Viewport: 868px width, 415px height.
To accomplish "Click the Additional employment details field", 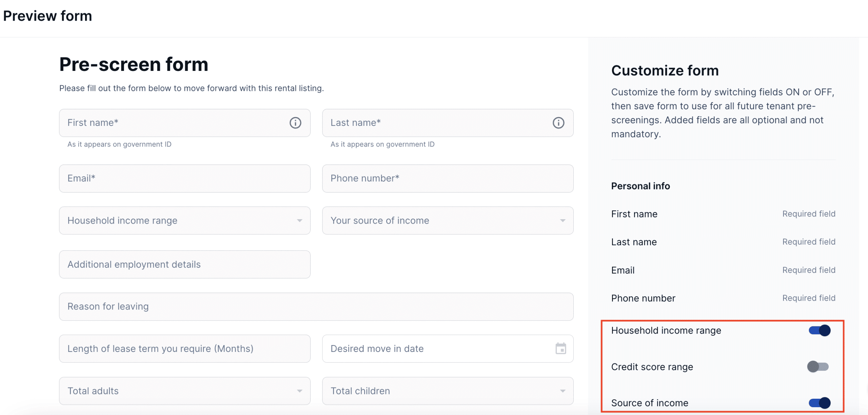I will [x=184, y=264].
